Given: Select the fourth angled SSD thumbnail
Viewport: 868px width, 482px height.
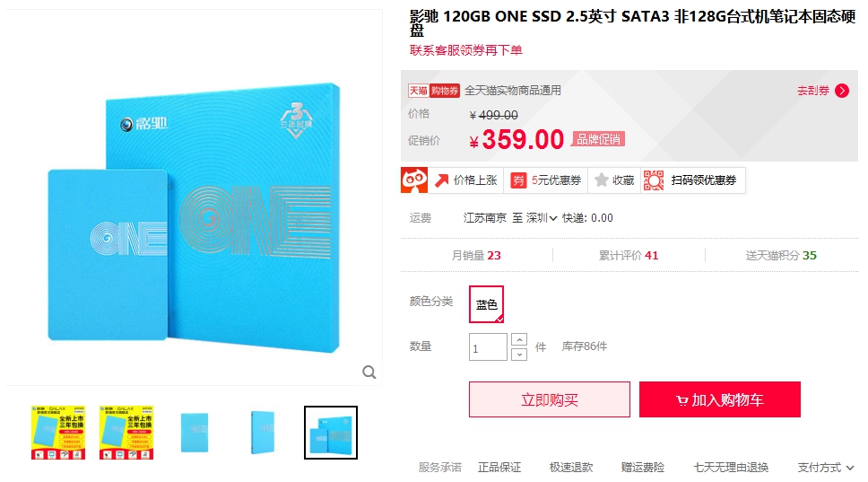Looking at the screenshot, I should click(x=263, y=433).
